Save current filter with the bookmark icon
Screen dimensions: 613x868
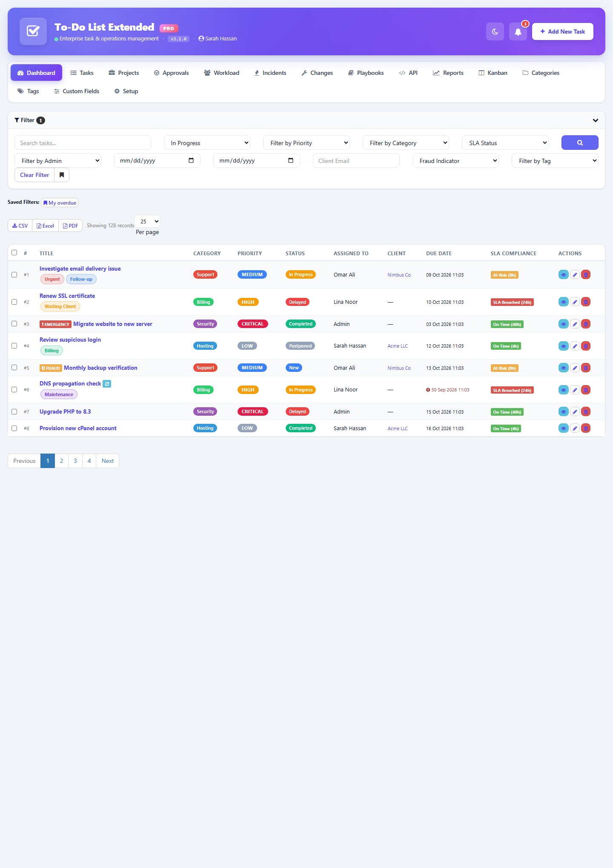pyautogui.click(x=62, y=175)
